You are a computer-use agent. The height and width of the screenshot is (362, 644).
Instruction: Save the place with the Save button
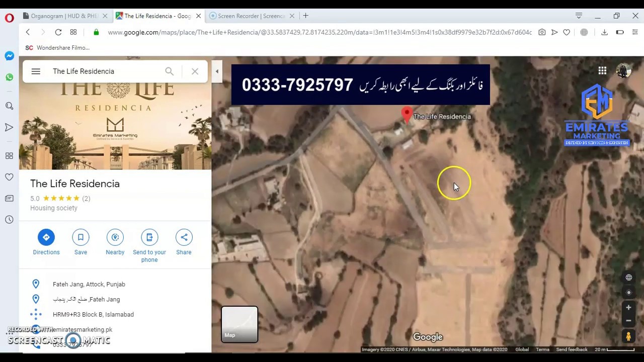80,242
